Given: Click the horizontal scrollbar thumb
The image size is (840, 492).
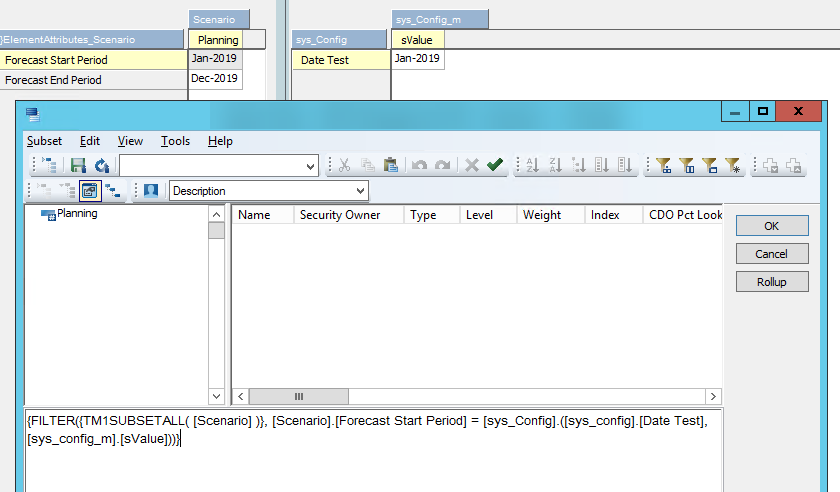Looking at the screenshot, I should [x=299, y=397].
